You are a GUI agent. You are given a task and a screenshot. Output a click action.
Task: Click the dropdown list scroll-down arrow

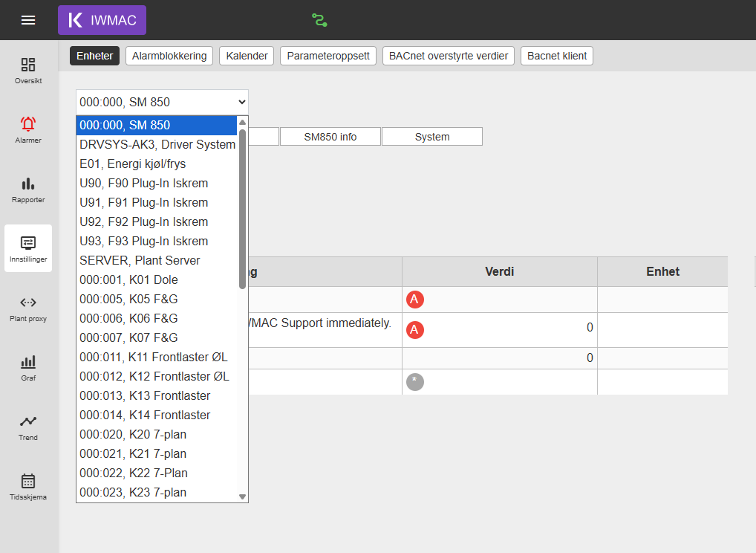[x=243, y=497]
